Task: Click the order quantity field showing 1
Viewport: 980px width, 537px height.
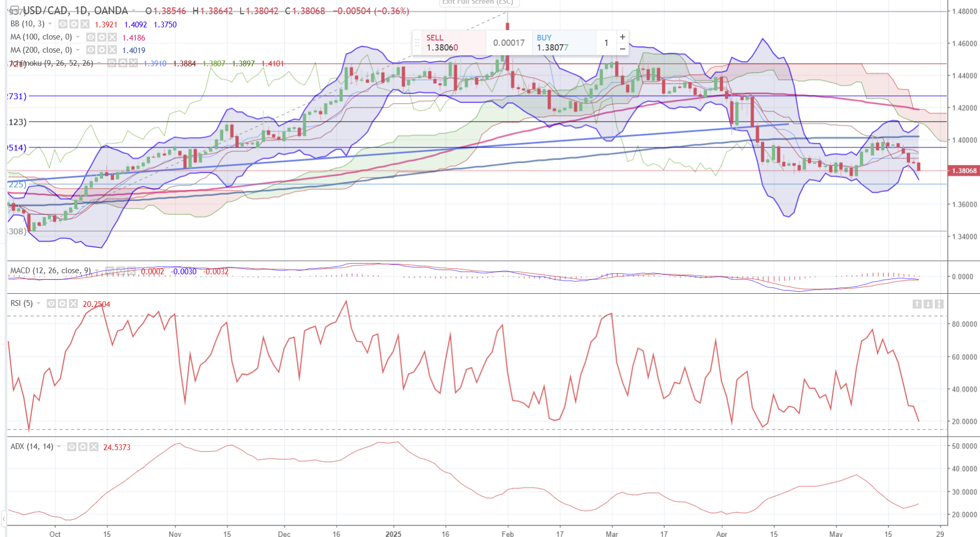Action: (606, 43)
